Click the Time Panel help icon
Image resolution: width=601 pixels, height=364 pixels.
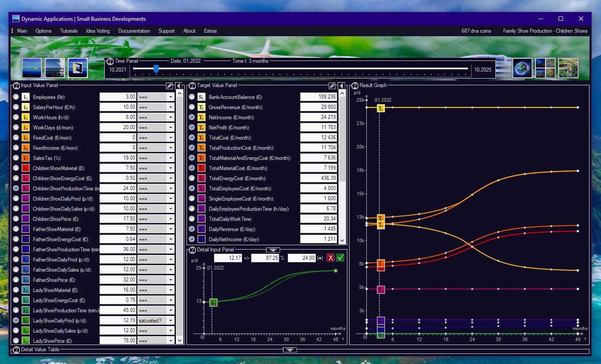110,61
